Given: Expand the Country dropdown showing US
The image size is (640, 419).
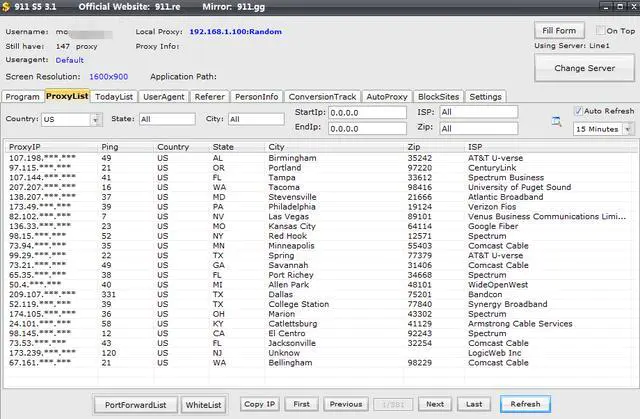Looking at the screenshot, I should [x=96, y=119].
